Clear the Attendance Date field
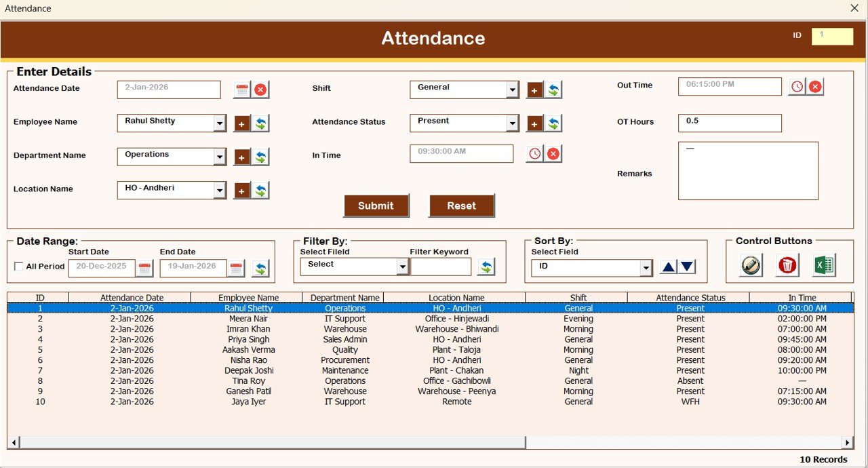868x468 pixels. [x=260, y=90]
